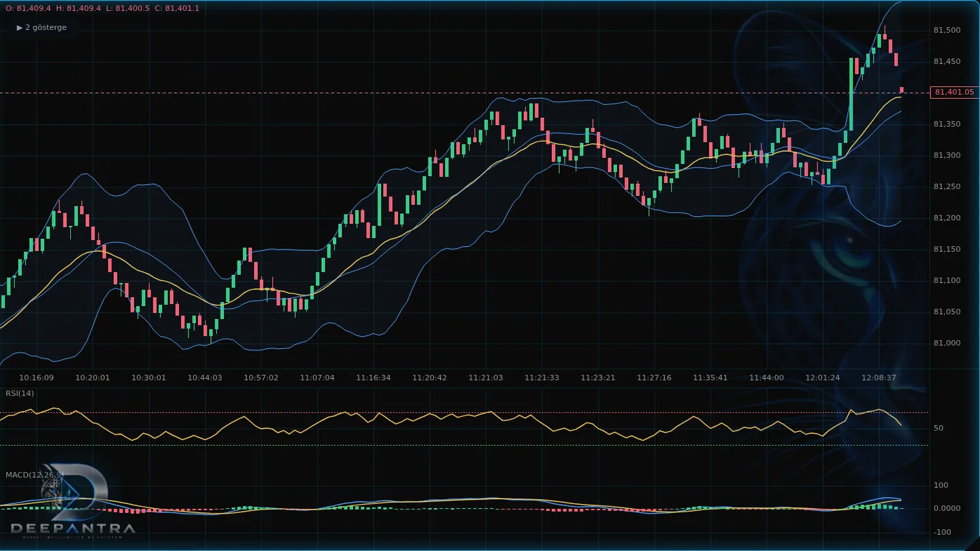Click the 81,100 price axis label

click(x=947, y=280)
